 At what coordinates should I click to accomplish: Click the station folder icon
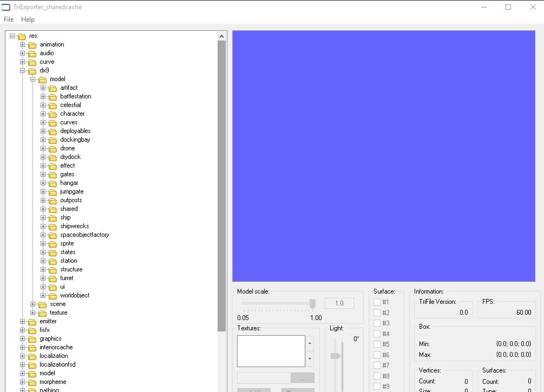coord(53,261)
